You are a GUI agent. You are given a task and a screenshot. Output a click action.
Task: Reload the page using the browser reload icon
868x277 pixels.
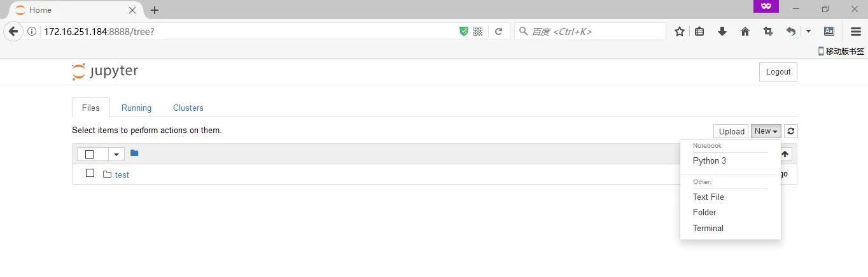tap(499, 31)
